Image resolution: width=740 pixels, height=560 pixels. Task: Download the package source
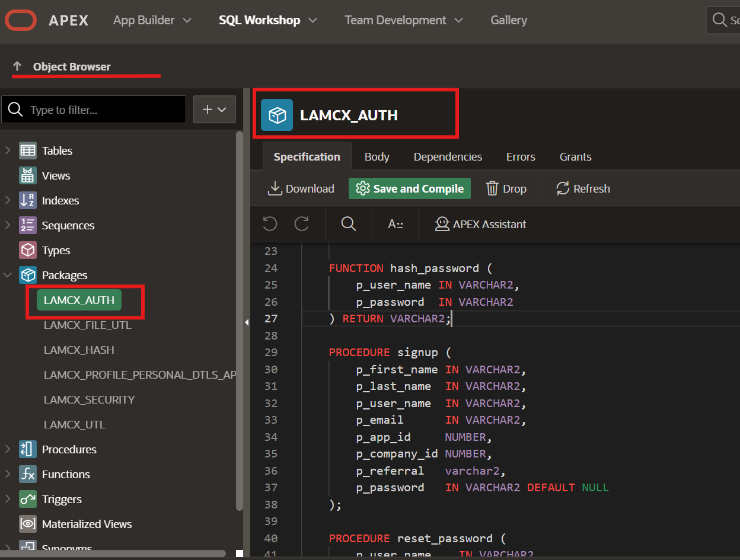[301, 188]
